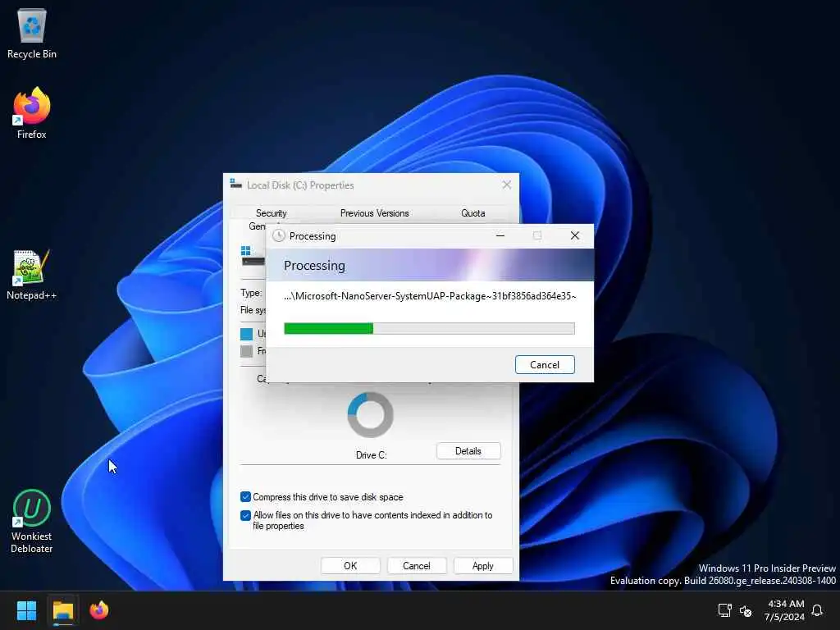
Task: Select the Firefox desktop shortcut
Action: pyautogui.click(x=32, y=113)
